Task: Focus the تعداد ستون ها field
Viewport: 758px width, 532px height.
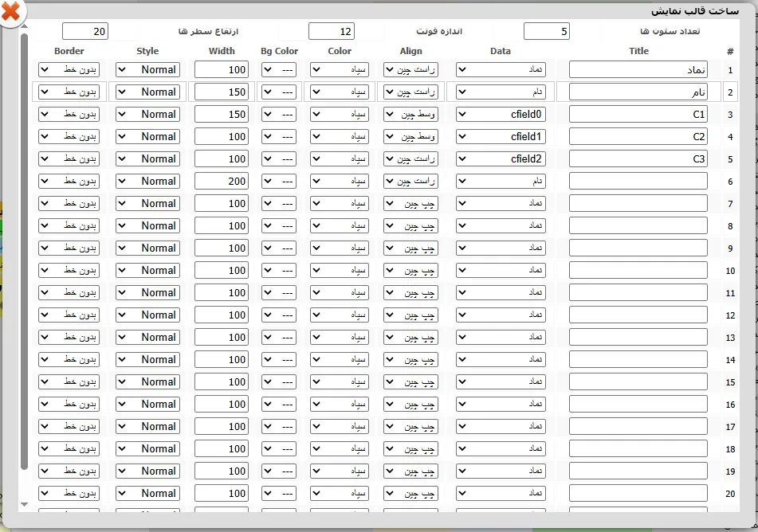Action: point(546,31)
